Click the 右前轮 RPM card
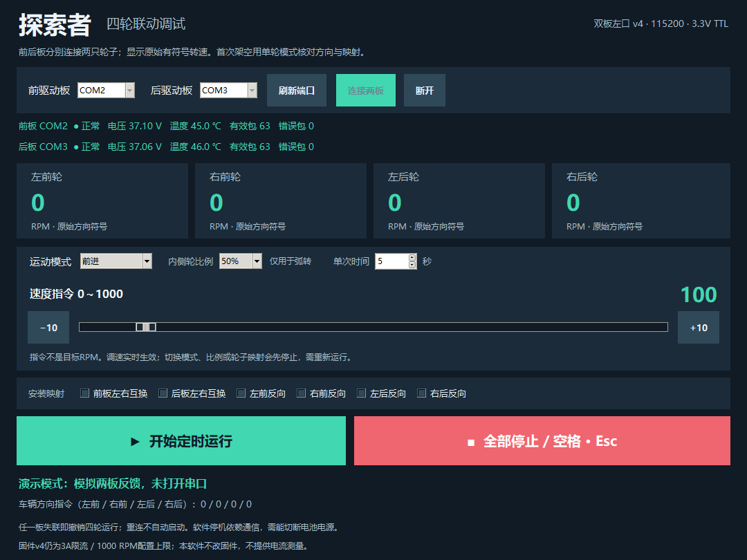 coord(281,201)
